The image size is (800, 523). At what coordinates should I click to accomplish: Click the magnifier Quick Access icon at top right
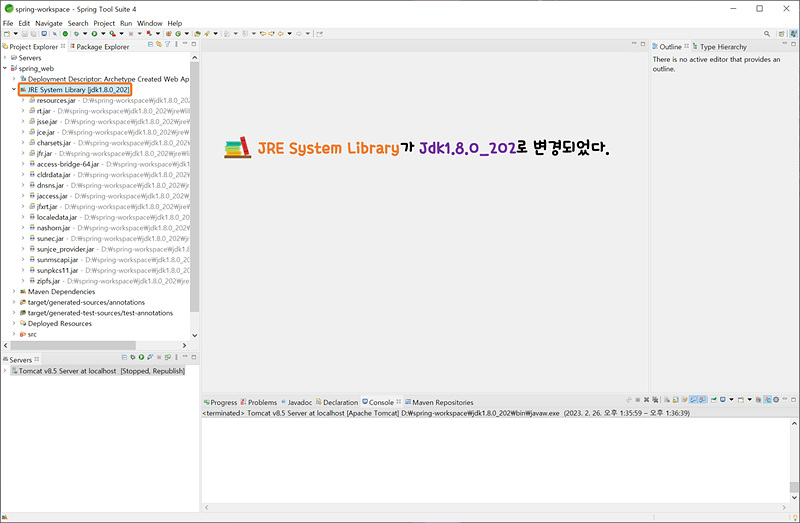pyautogui.click(x=767, y=34)
